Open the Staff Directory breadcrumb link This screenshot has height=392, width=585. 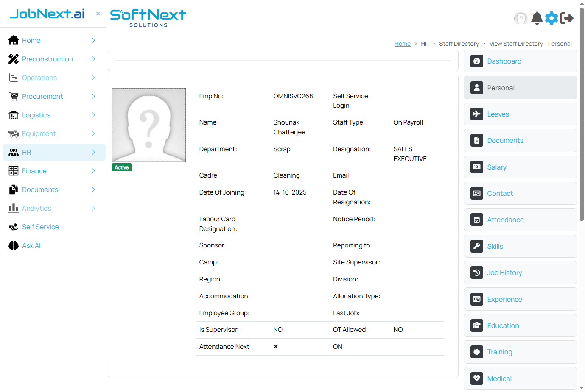click(459, 43)
